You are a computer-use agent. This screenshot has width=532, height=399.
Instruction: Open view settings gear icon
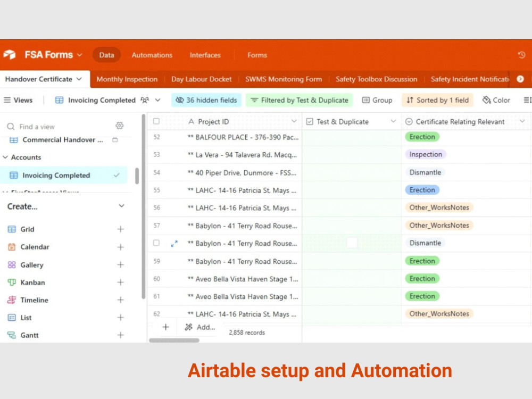tap(119, 126)
